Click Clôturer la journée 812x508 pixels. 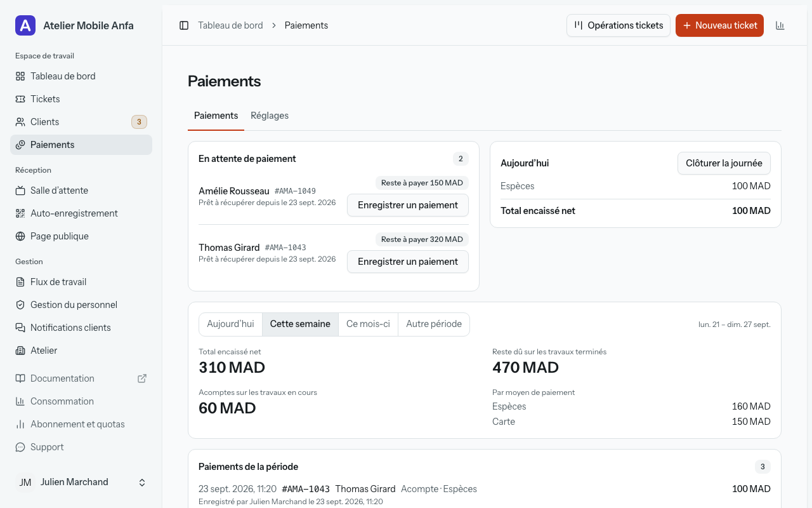coord(724,163)
